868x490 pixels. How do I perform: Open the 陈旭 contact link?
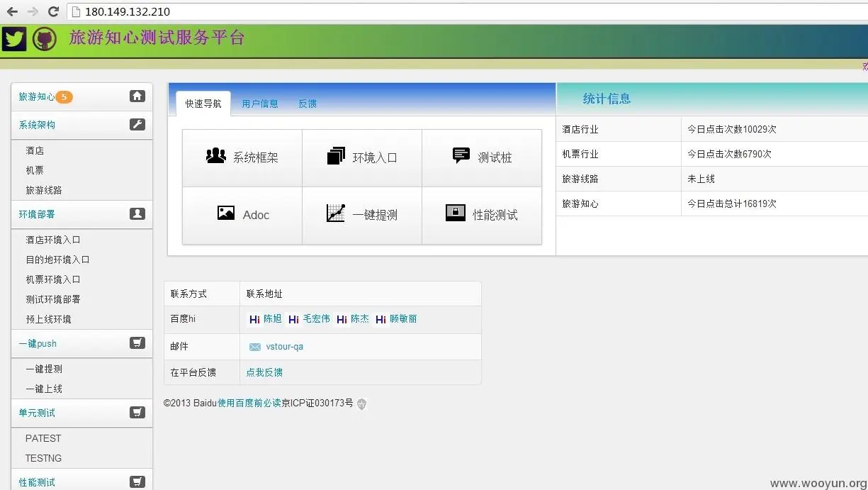271,319
